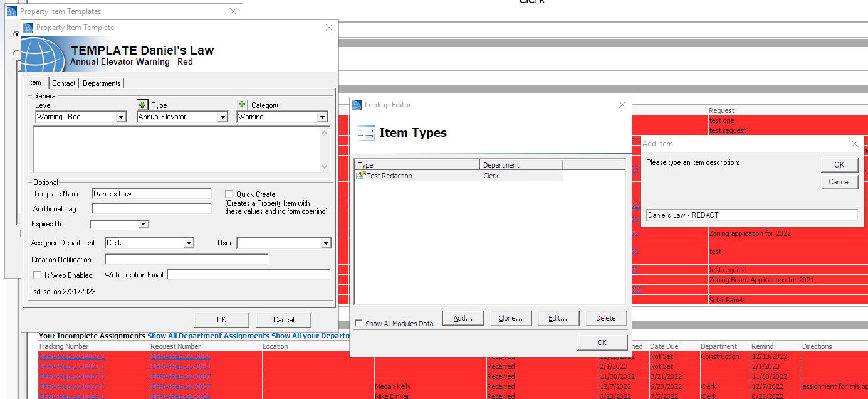This screenshot has height=399, width=868.
Task: Add a new Category with green plus icon
Action: tap(242, 105)
